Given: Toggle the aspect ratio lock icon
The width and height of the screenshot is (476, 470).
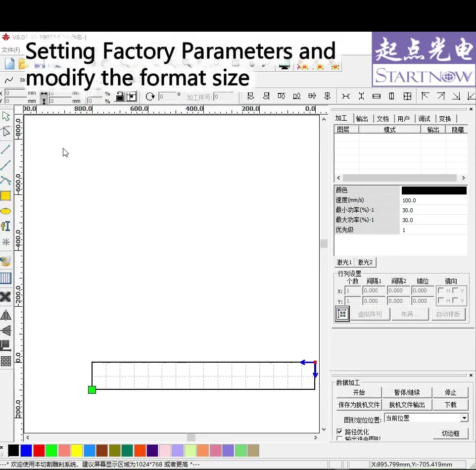Looking at the screenshot, I should pyautogui.click(x=120, y=96).
